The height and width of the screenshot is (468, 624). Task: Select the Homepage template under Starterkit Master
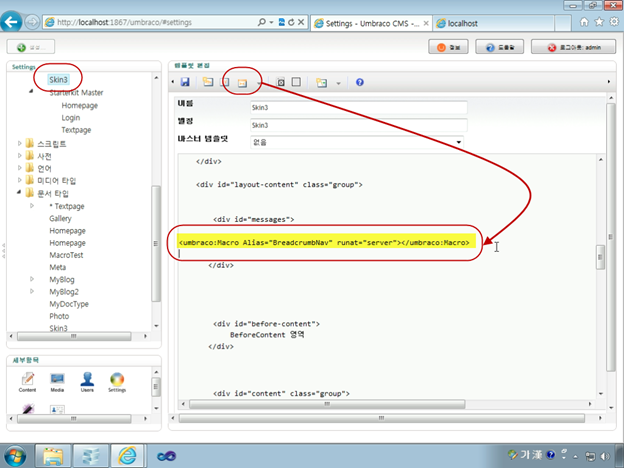click(x=80, y=105)
